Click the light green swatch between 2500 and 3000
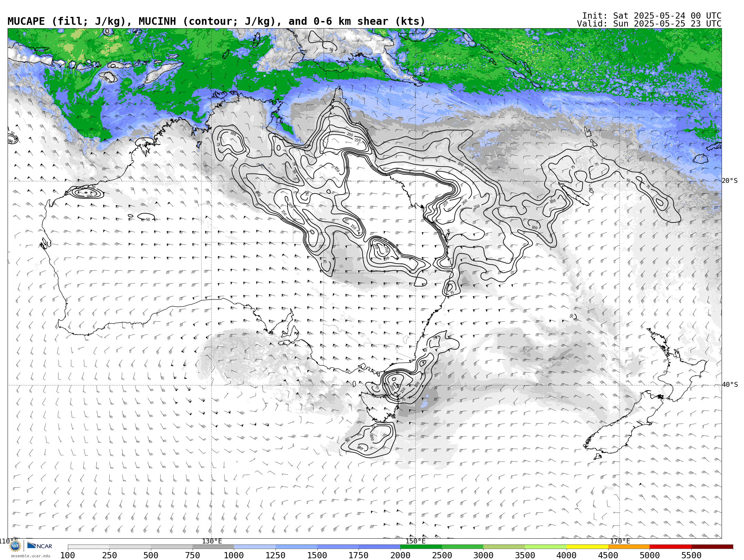Viewport: 744px width, 560px height. point(463,547)
